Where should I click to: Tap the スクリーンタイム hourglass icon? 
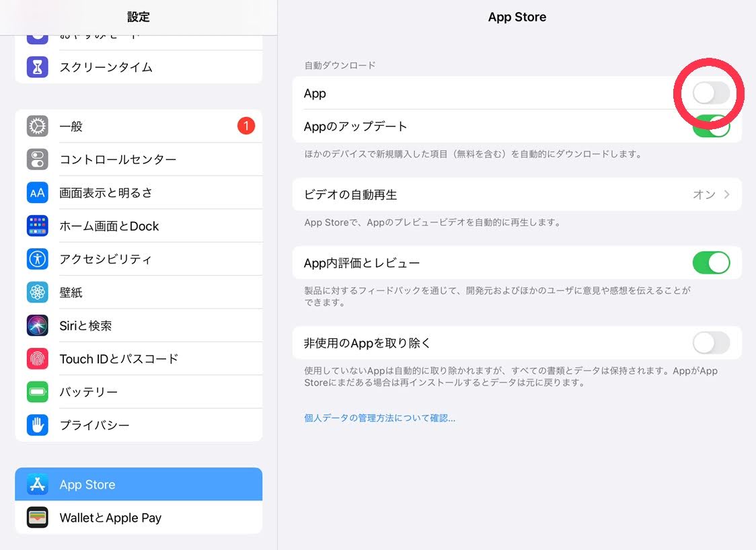(37, 67)
